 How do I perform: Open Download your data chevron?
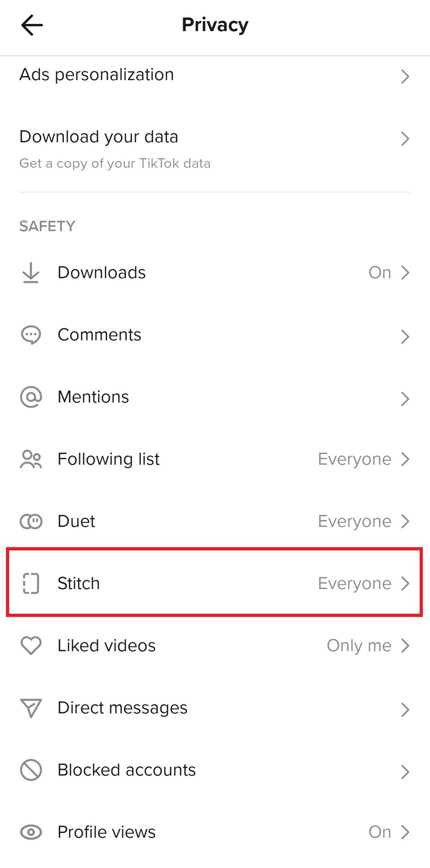click(405, 138)
